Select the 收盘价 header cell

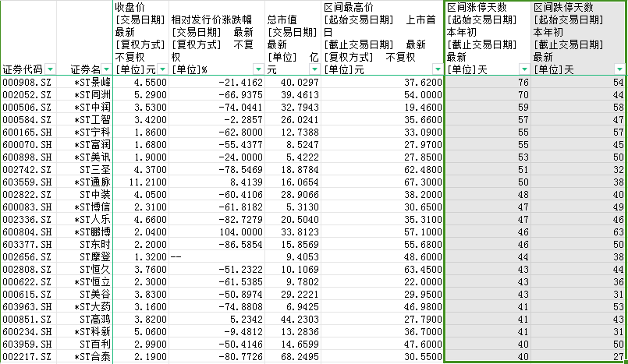tap(140, 38)
